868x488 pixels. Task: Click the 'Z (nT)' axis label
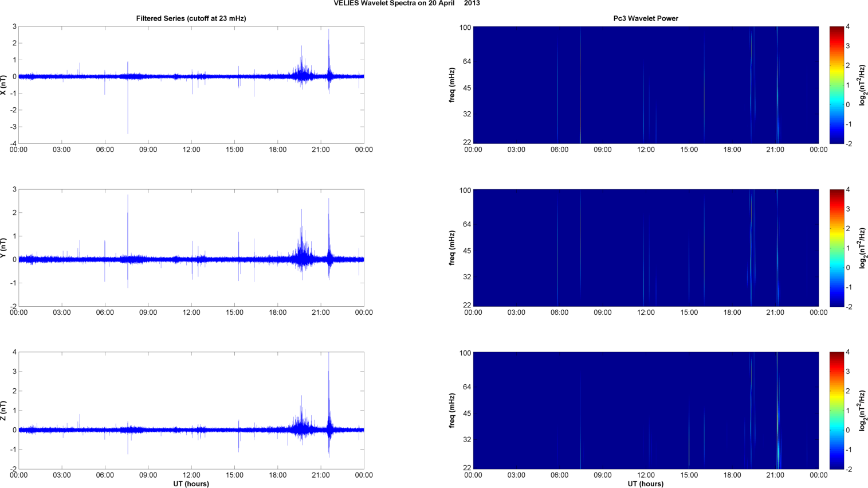click(3, 411)
